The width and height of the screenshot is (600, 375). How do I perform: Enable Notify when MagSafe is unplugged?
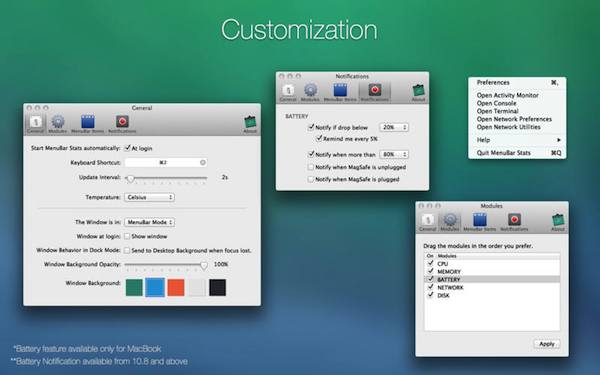point(311,167)
